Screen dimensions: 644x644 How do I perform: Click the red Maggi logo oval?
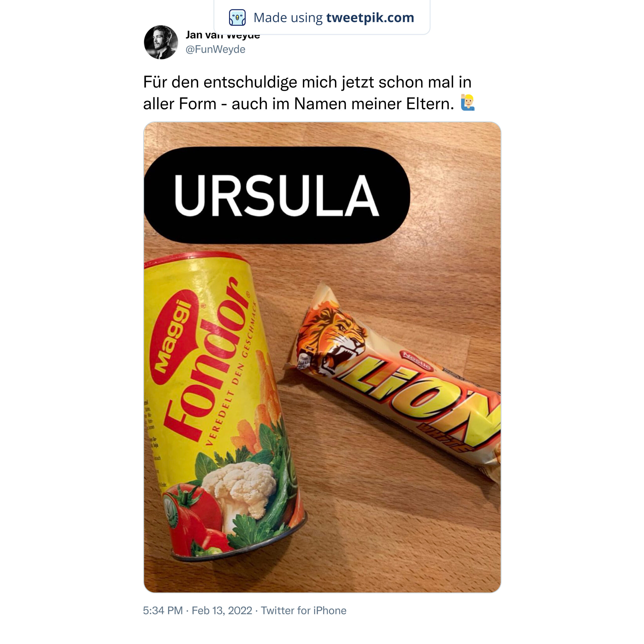173,337
